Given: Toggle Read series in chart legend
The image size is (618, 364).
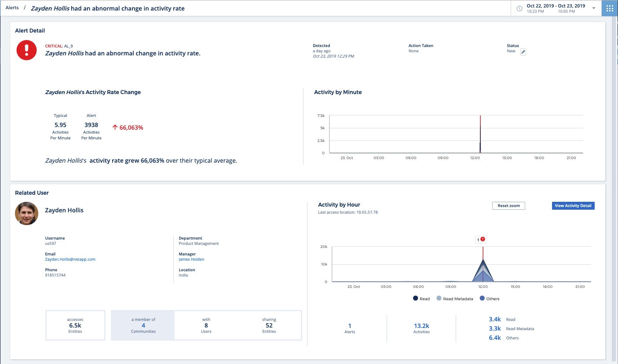Looking at the screenshot, I should (x=421, y=298).
